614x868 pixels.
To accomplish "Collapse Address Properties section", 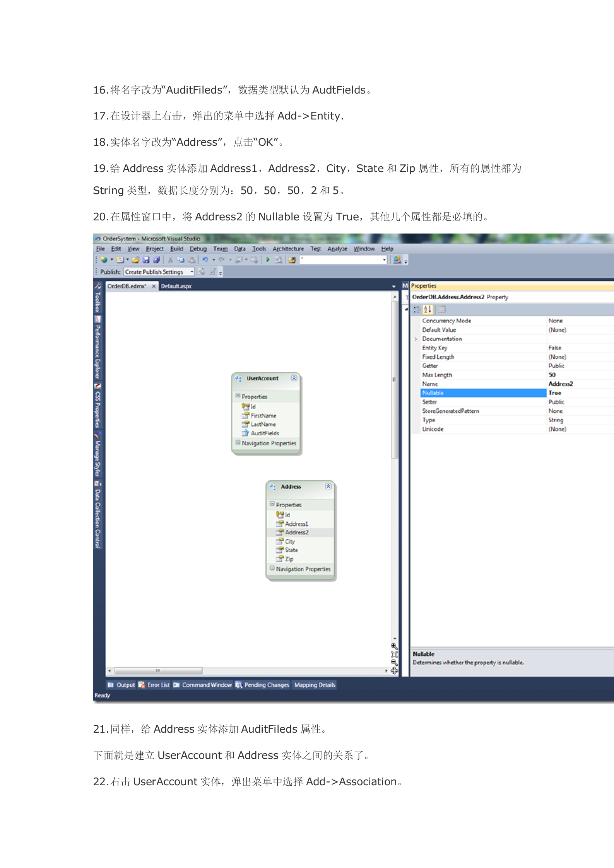I will click(x=272, y=504).
